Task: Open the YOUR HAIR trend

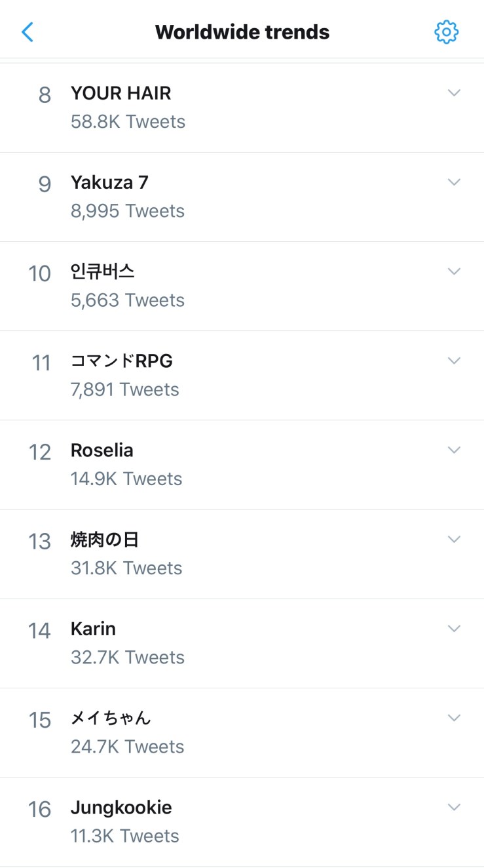Action: coord(121,94)
